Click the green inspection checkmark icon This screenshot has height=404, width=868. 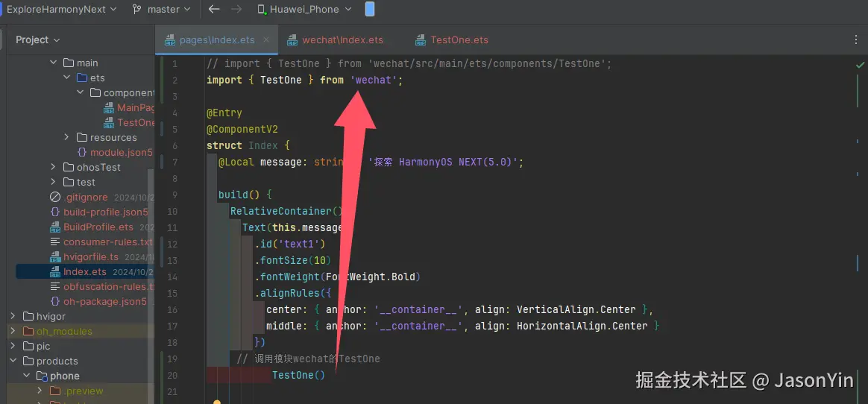click(860, 65)
